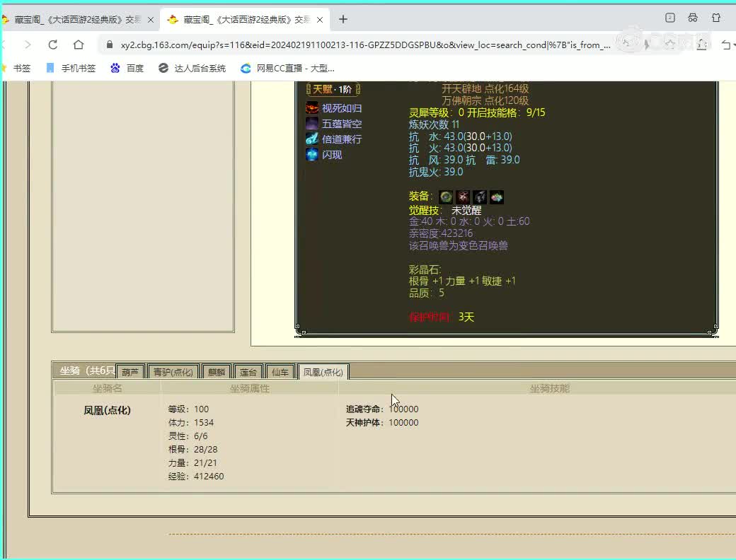This screenshot has width=736, height=560.
Task: Open the 手机书签 bookmark folder
Action: 71,69
